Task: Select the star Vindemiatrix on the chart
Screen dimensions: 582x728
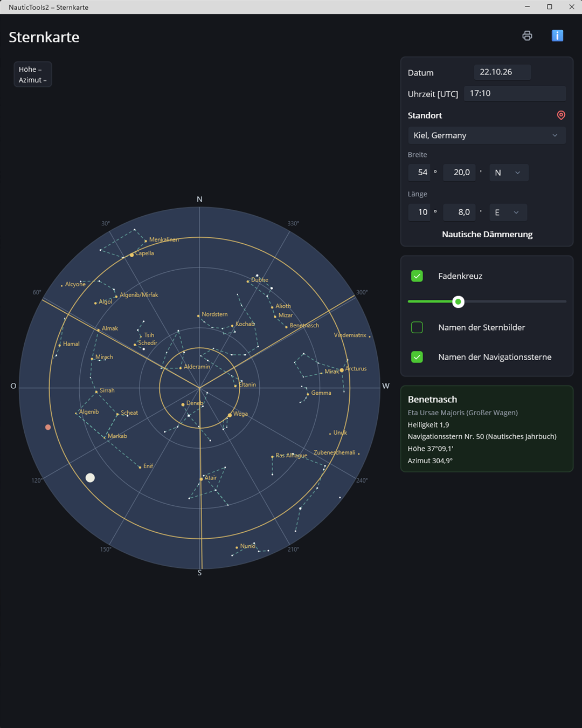Action: click(370, 336)
